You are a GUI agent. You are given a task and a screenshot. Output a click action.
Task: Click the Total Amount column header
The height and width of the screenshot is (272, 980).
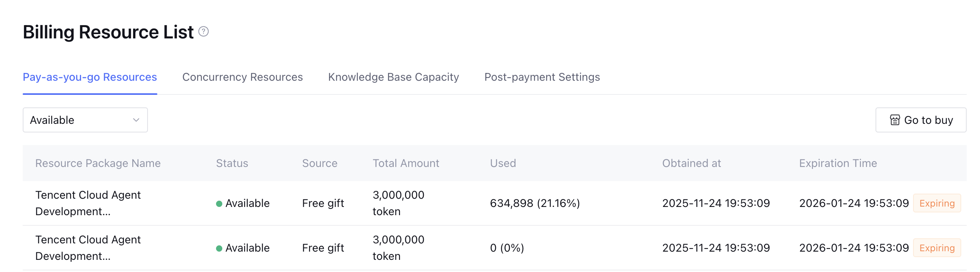click(406, 163)
